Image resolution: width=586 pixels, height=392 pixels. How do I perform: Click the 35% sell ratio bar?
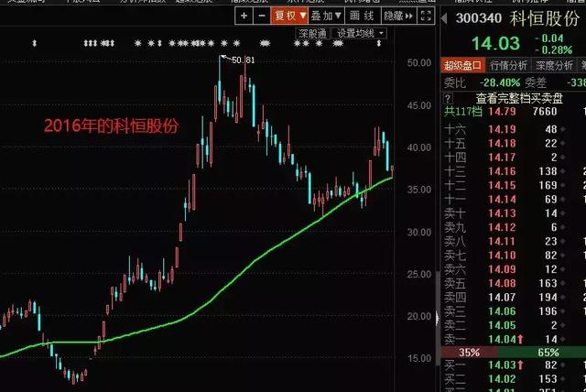pyautogui.click(x=470, y=352)
